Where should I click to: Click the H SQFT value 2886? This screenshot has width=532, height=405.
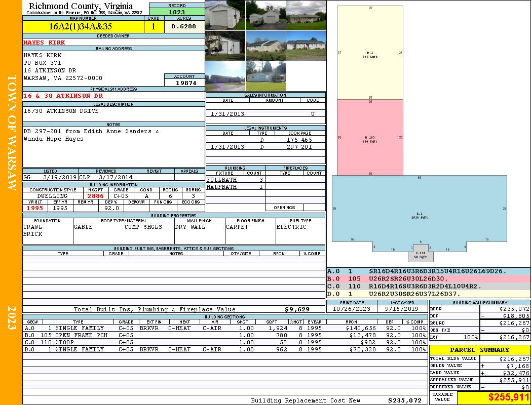pos(95,196)
